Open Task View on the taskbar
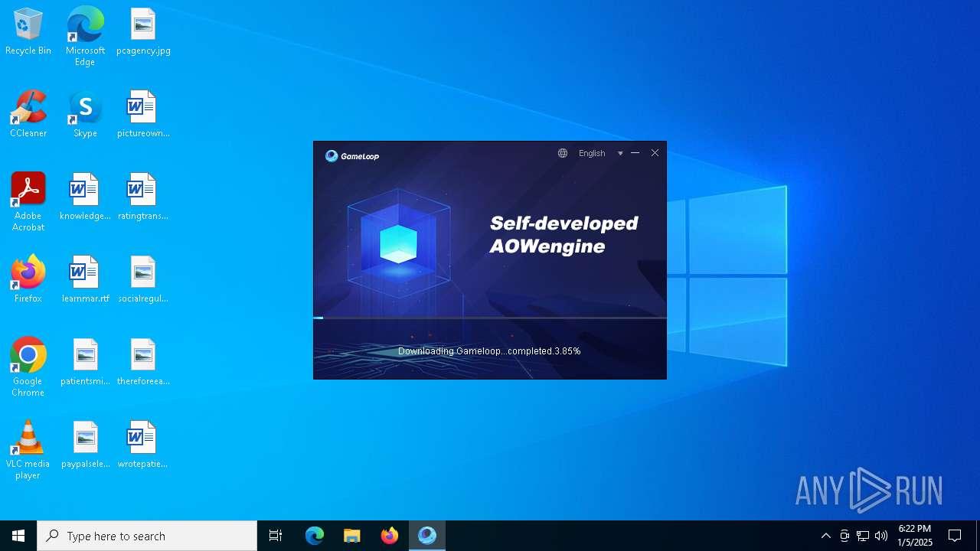The height and width of the screenshot is (551, 980). coord(276,536)
